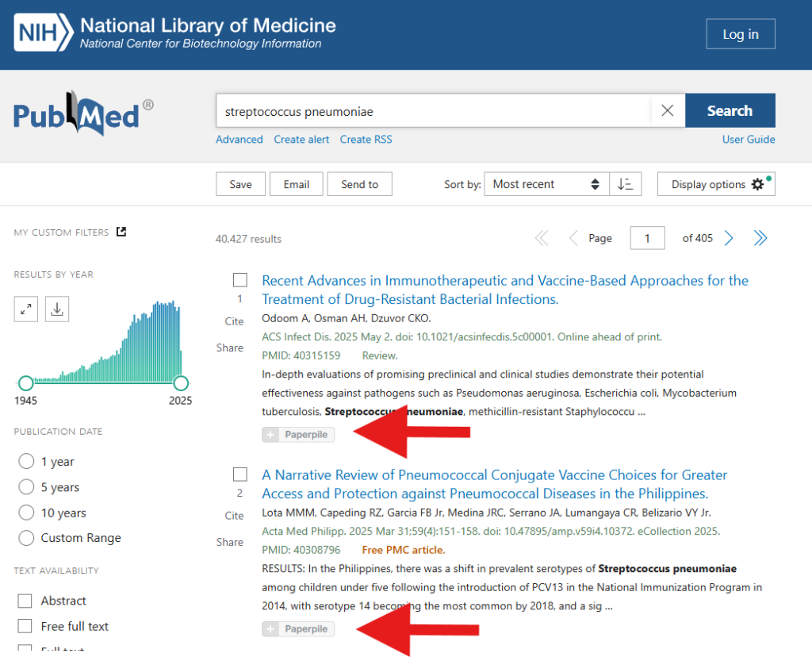
Task: Enable the Abstract text availability filter
Action: [25, 601]
